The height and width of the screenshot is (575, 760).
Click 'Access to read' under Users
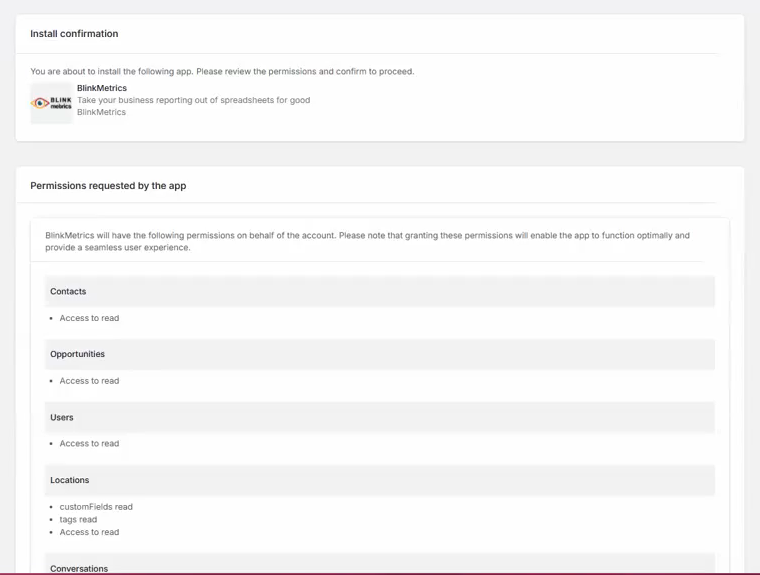click(x=89, y=444)
